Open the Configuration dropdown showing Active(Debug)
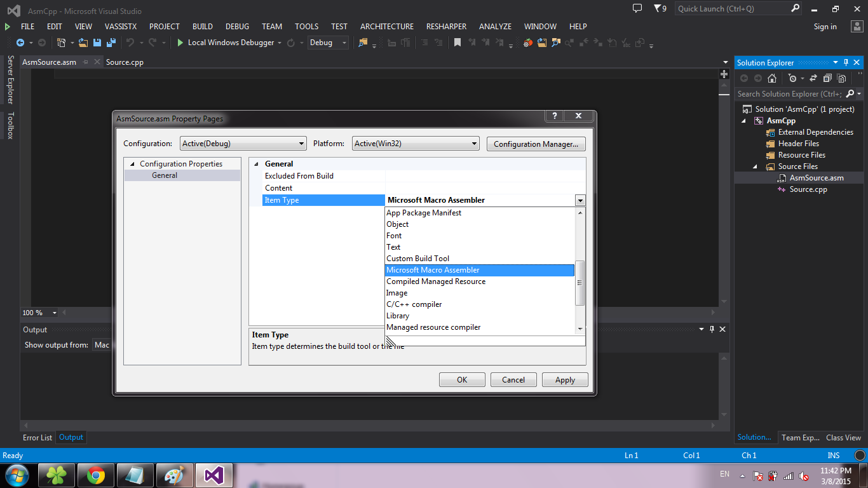 tap(243, 144)
